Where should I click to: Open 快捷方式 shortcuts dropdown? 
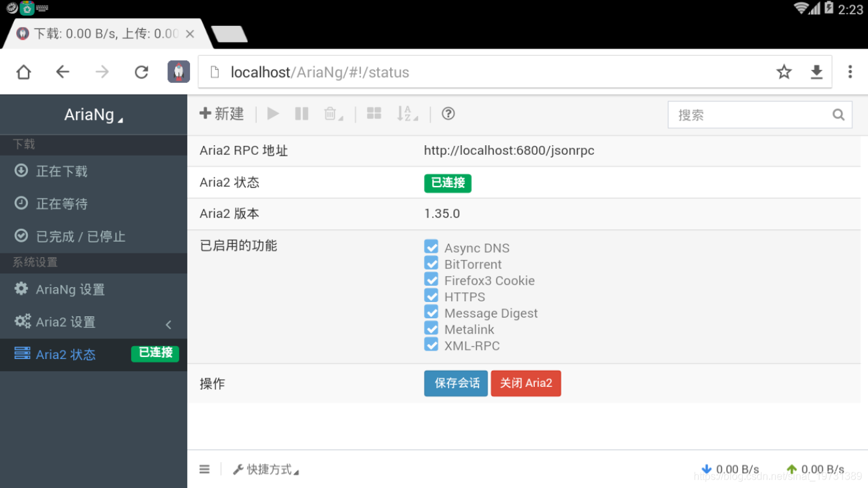pos(266,469)
